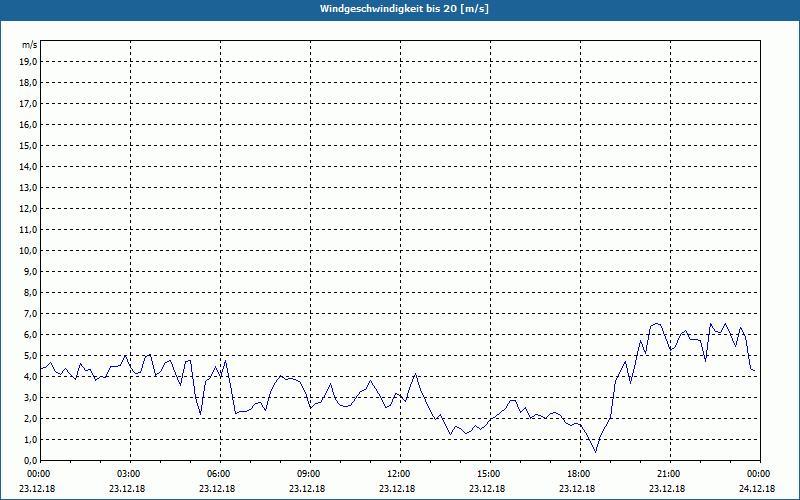This screenshot has width=800, height=500.
Task: Click the chart title 'Windgeschwindigkeit bis 20 [m/s]'
Action: 404,9
